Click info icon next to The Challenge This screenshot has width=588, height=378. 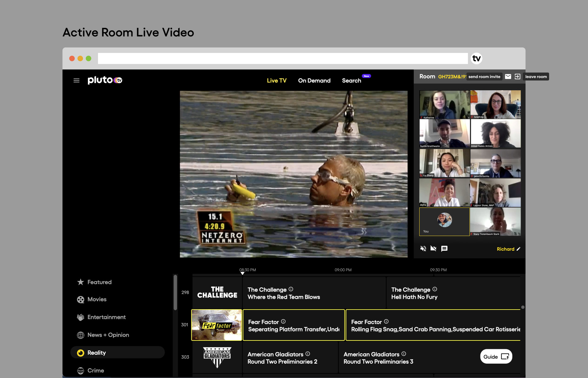(x=291, y=289)
